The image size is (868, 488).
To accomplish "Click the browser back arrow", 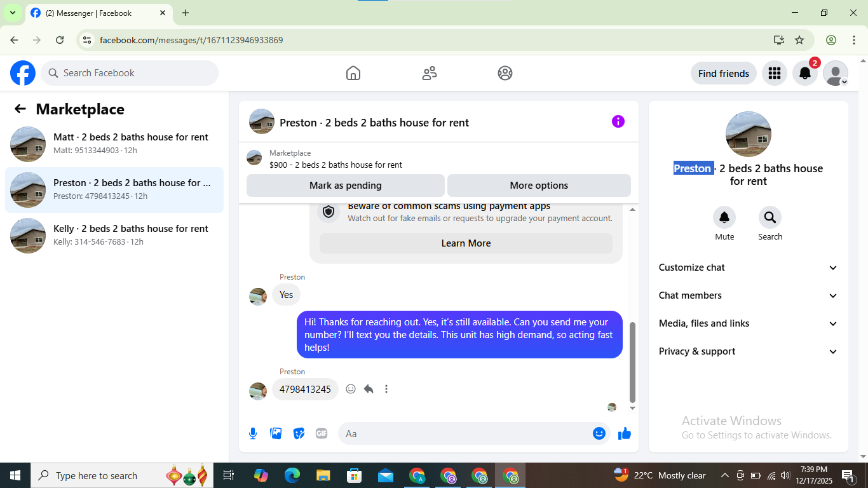I will [14, 40].
